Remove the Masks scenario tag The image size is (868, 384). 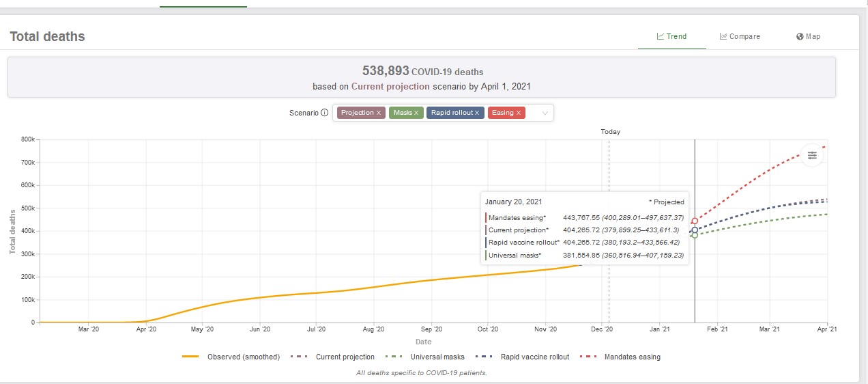coord(417,113)
